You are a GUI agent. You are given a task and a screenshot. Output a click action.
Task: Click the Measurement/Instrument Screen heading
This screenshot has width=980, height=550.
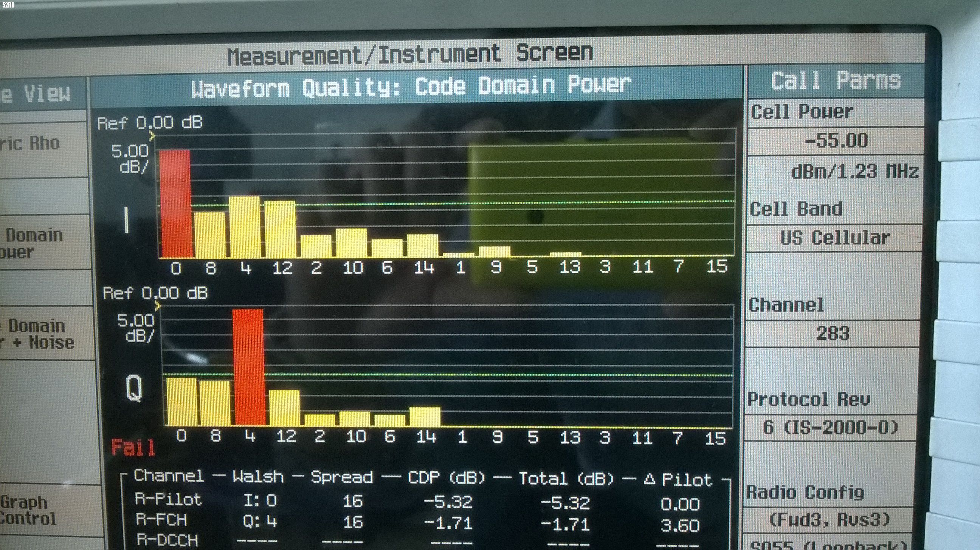pyautogui.click(x=410, y=55)
